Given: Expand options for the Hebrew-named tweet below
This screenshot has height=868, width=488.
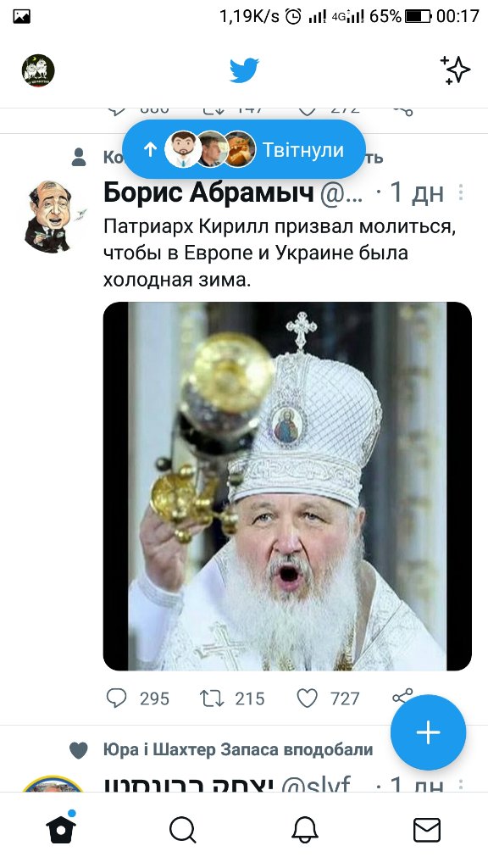Looking at the screenshot, I should coord(461,783).
